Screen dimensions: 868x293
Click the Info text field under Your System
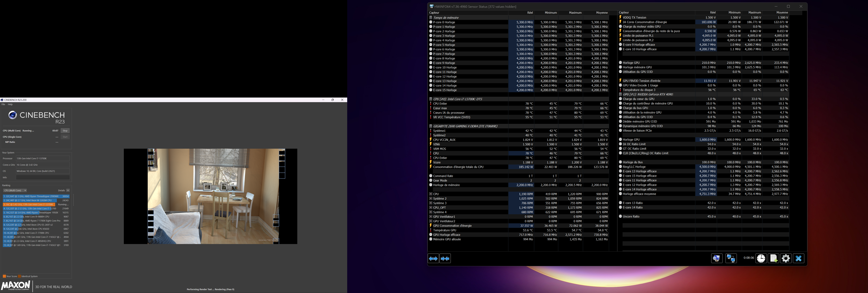(43, 177)
